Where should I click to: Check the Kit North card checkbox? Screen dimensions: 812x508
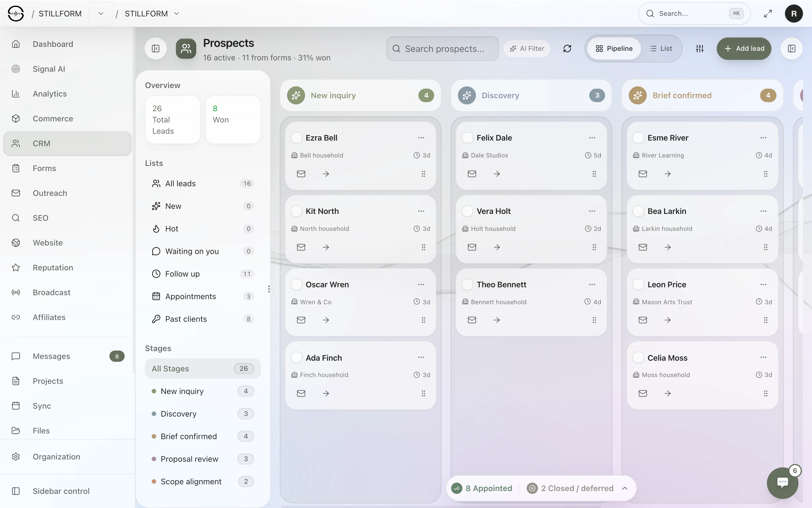pos(296,211)
